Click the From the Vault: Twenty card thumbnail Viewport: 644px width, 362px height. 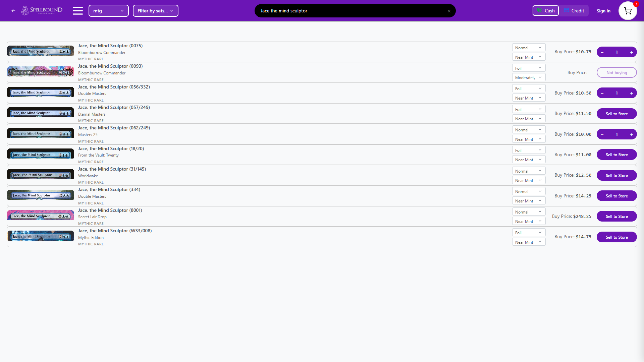point(40,154)
